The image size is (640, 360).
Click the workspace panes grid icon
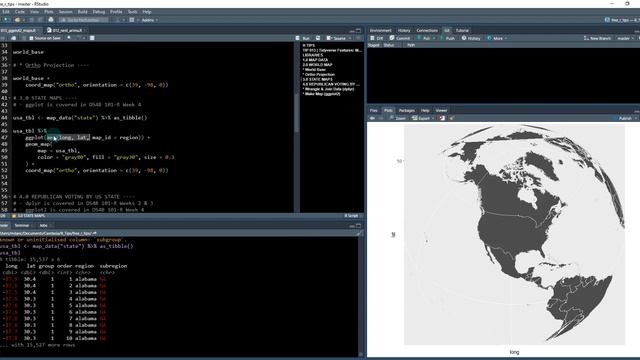point(132,20)
